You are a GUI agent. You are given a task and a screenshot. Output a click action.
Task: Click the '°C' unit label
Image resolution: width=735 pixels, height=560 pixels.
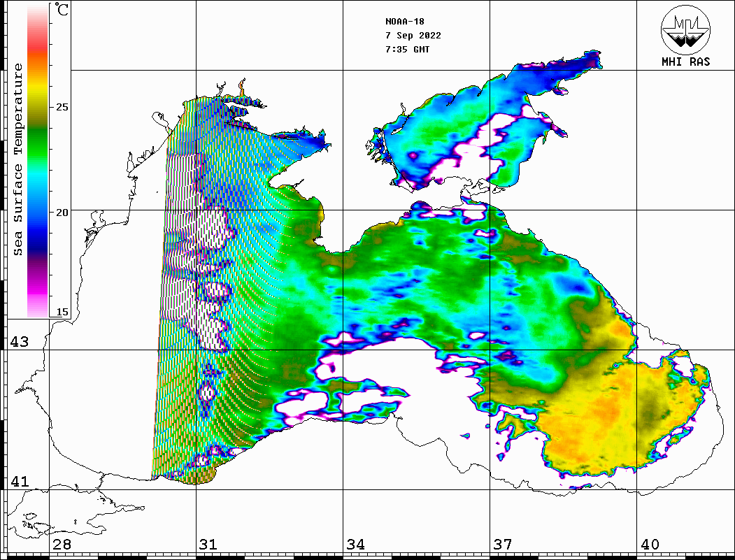tap(62, 9)
